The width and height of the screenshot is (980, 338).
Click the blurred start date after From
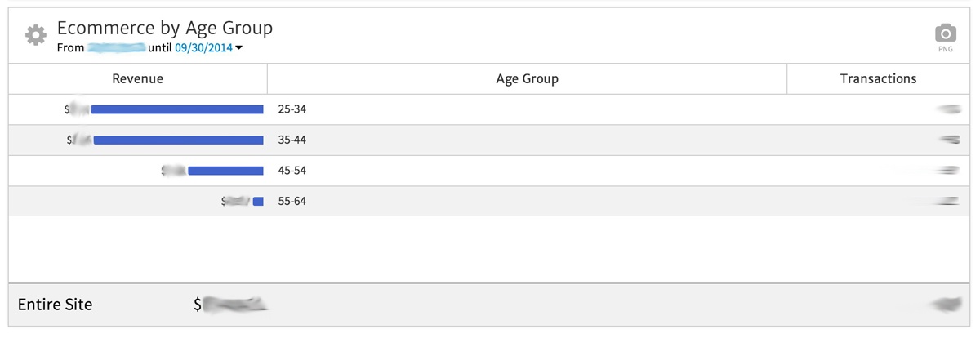pos(116,48)
